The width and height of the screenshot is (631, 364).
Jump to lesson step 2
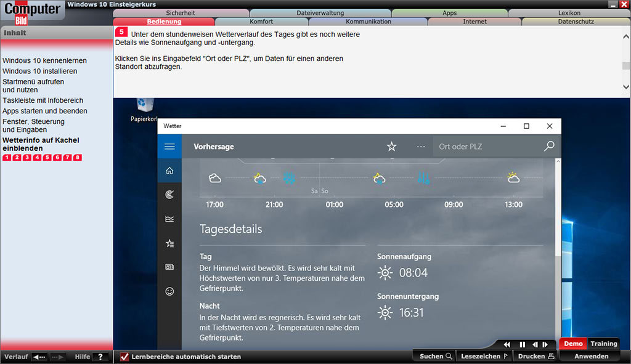tap(17, 157)
